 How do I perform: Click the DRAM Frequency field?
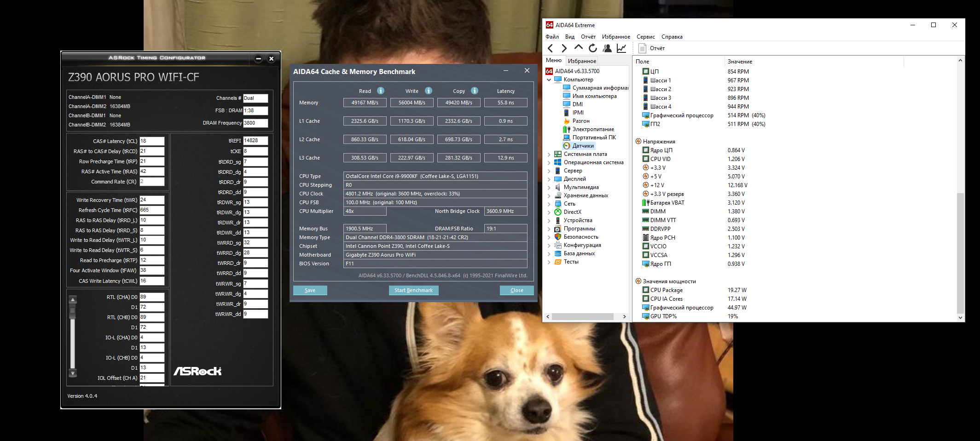(255, 123)
